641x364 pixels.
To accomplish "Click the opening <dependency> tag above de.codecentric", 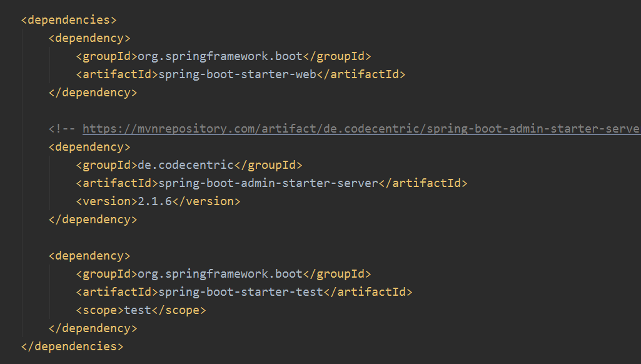I will coord(89,147).
